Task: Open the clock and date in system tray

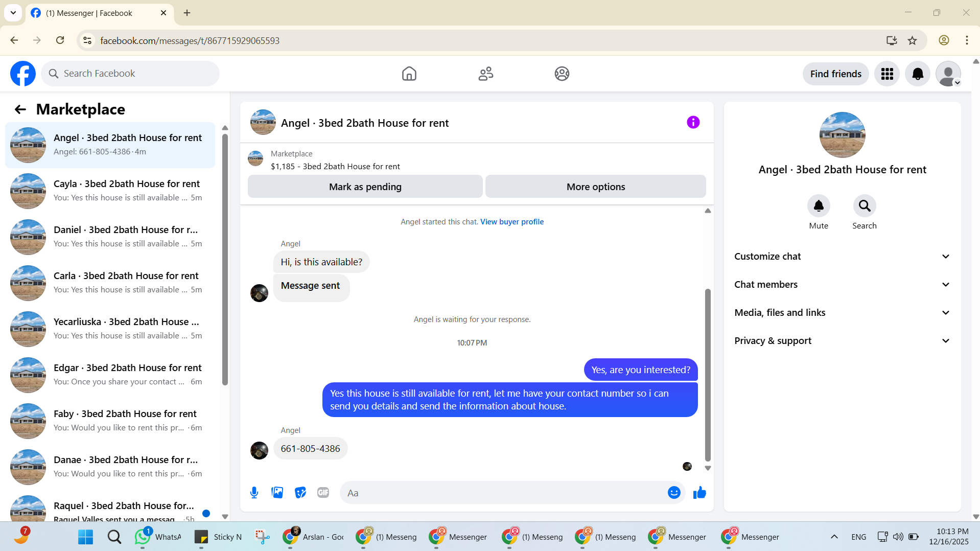Action: click(948, 537)
